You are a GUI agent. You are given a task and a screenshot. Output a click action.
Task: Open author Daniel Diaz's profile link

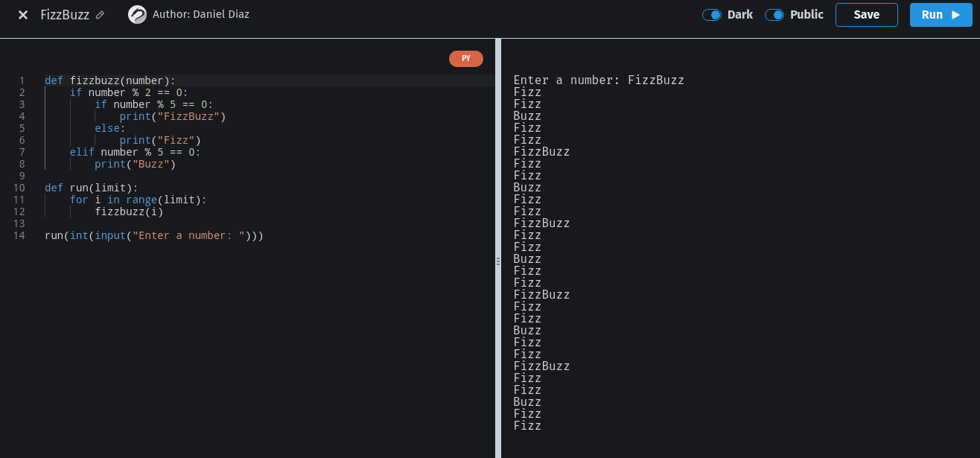click(200, 14)
